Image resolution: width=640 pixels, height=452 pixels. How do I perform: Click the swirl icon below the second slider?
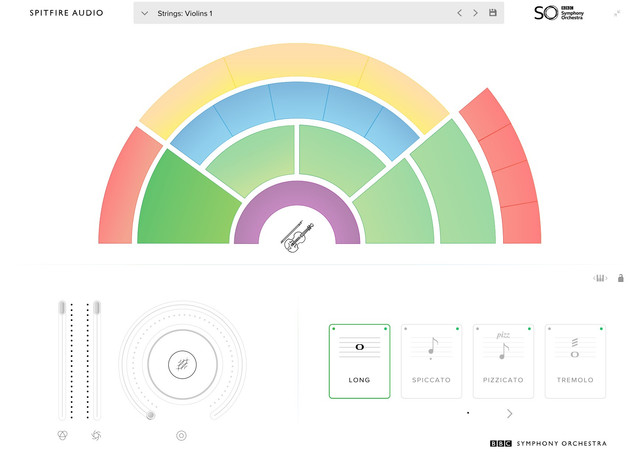96,435
